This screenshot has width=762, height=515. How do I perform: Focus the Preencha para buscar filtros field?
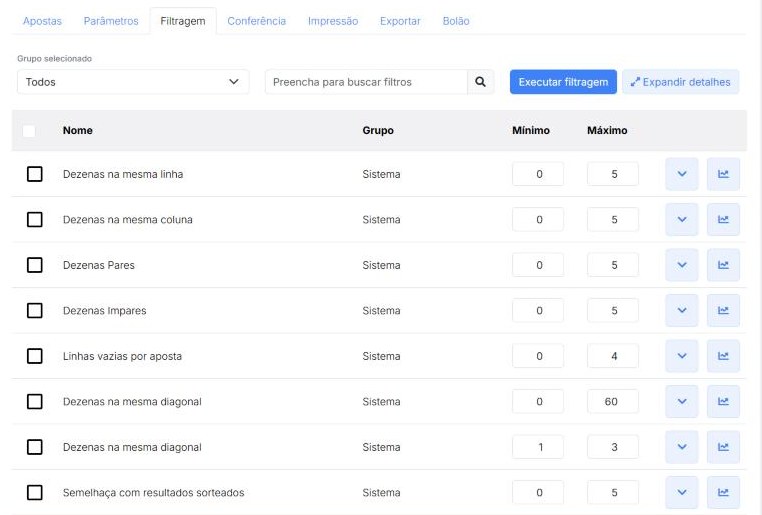[x=366, y=82]
